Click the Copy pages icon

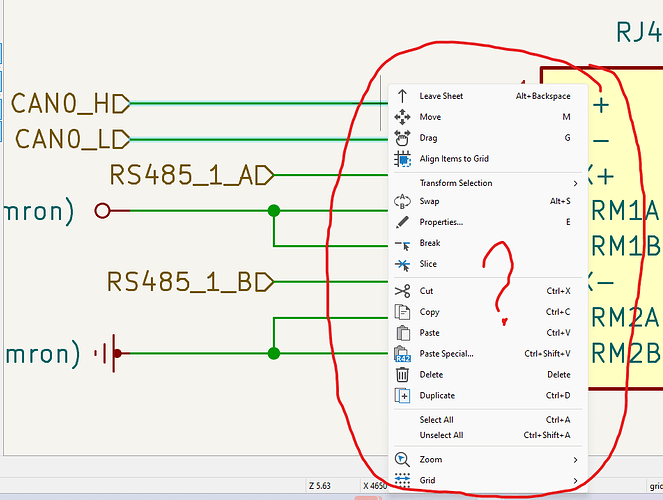[x=402, y=312]
